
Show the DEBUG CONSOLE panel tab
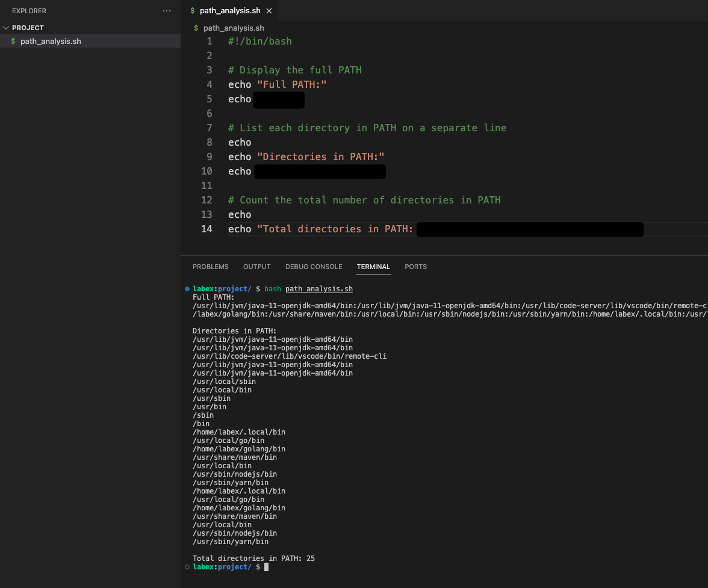tap(314, 267)
